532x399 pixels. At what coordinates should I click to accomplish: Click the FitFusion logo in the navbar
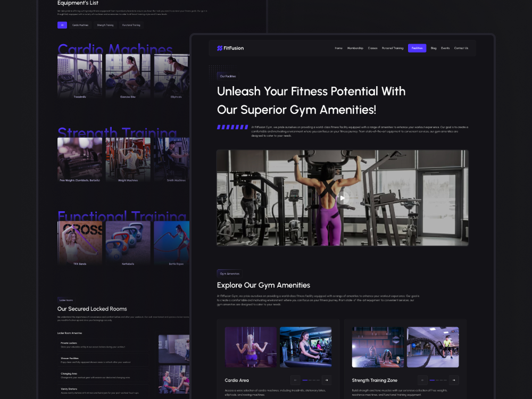(230, 48)
